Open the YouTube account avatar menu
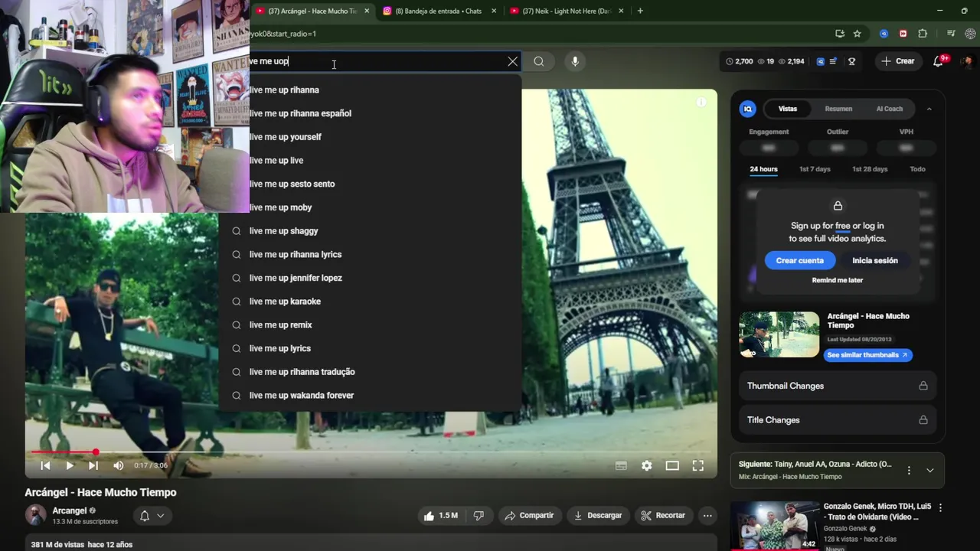 coord(967,61)
